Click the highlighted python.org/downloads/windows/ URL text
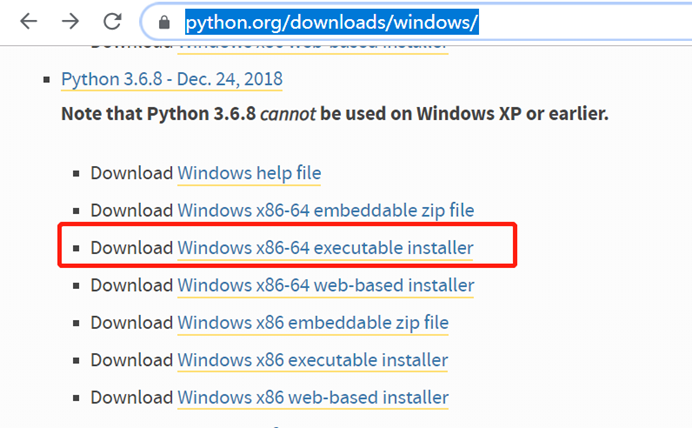This screenshot has width=692, height=428. point(332,22)
